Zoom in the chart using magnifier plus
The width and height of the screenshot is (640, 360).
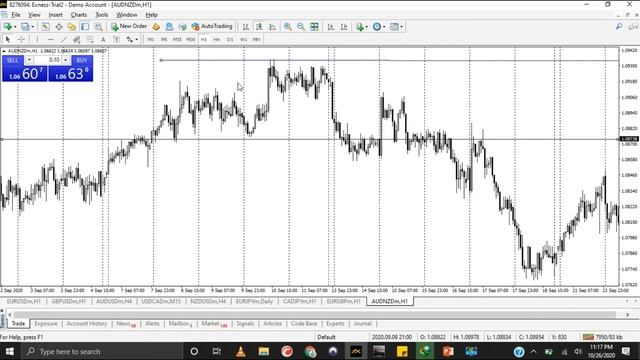point(288,27)
